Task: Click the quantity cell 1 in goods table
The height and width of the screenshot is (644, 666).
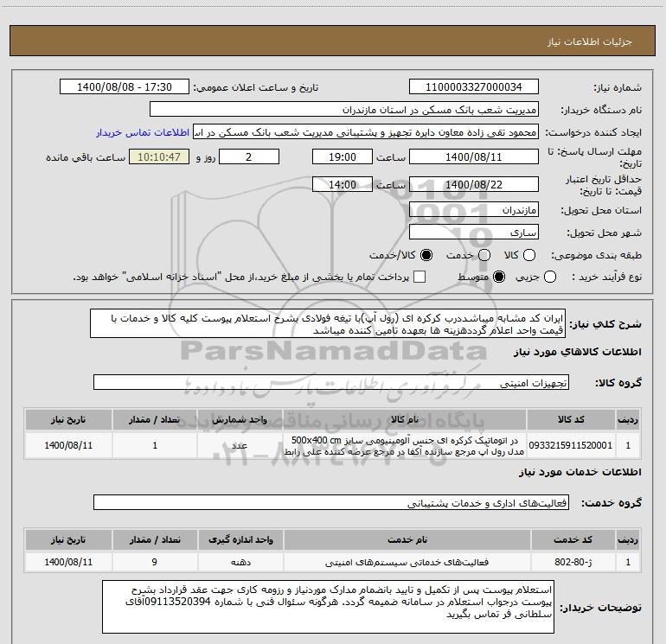Action: pos(155,445)
